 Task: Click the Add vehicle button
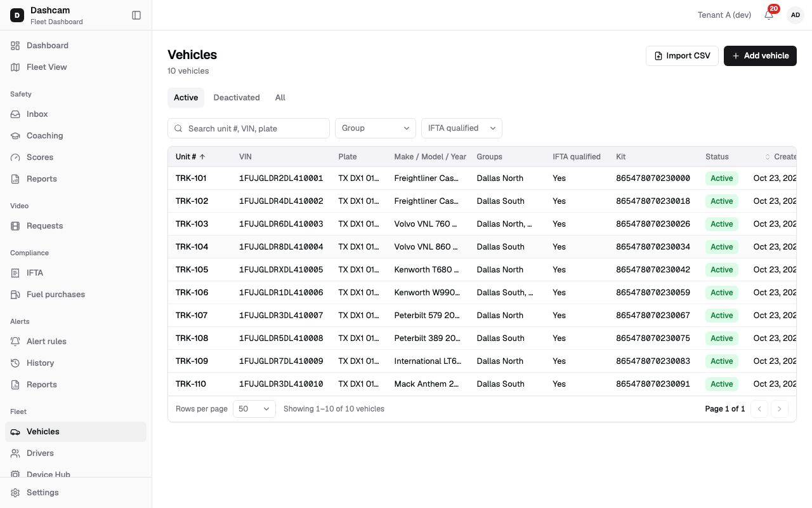[x=760, y=56]
